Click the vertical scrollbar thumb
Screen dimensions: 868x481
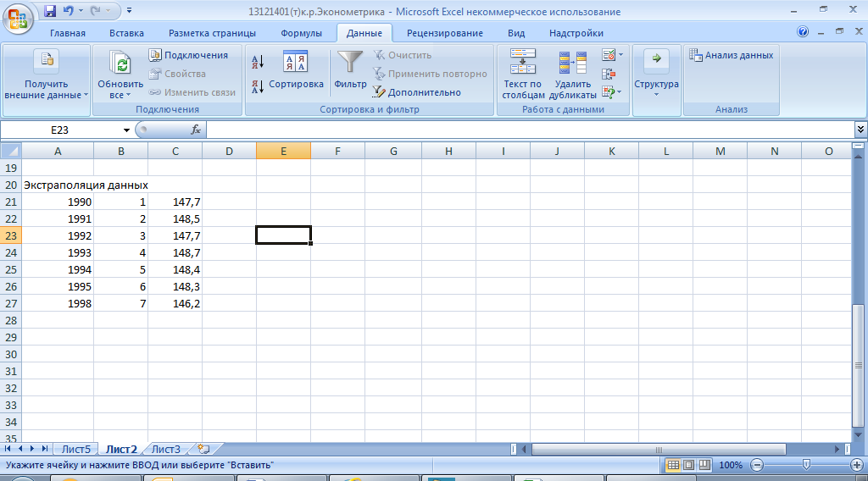pos(859,366)
